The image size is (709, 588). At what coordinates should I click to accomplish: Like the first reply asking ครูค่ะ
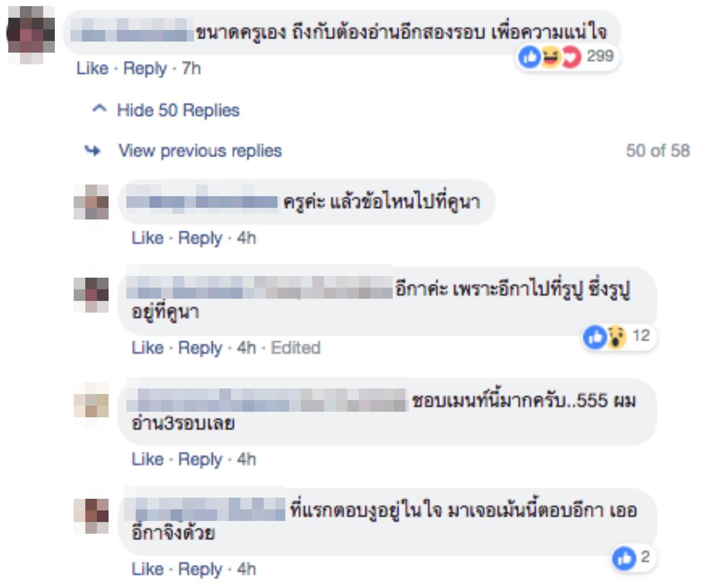147,238
